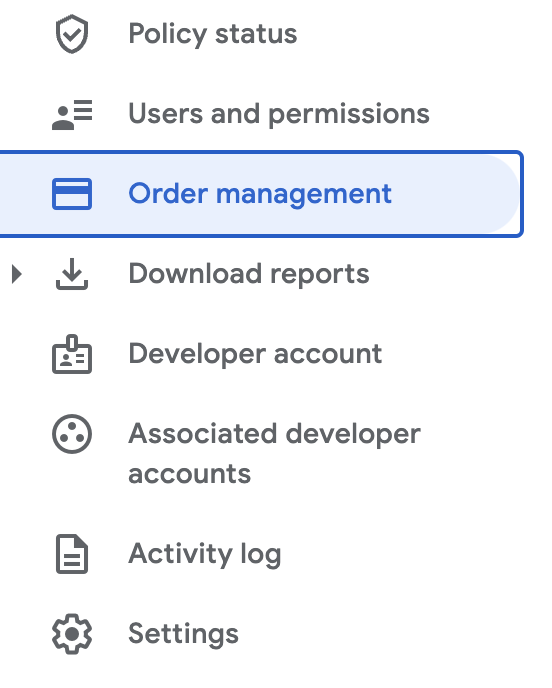Click the Download reports download-arrow icon

tap(72, 274)
